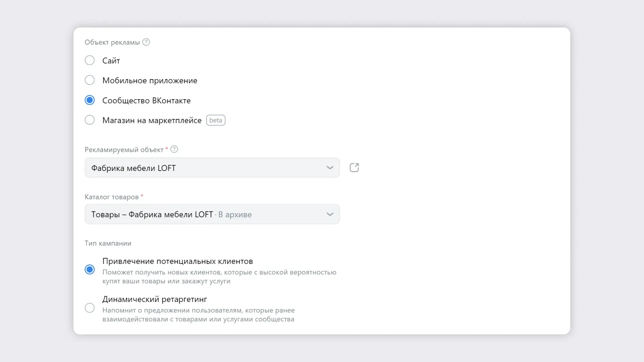Viewport: 644px width, 362px height.
Task: Click the beta badge near Магазин на маркетплейсе
Action: 216,120
